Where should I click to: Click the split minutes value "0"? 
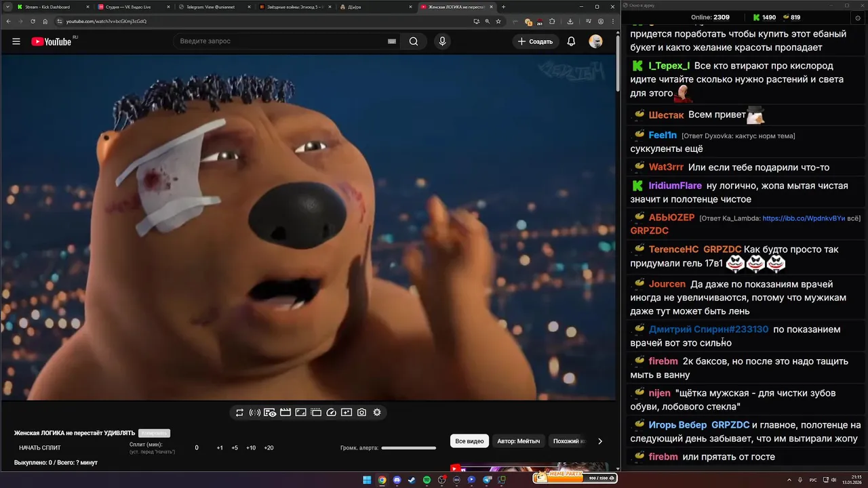(197, 447)
